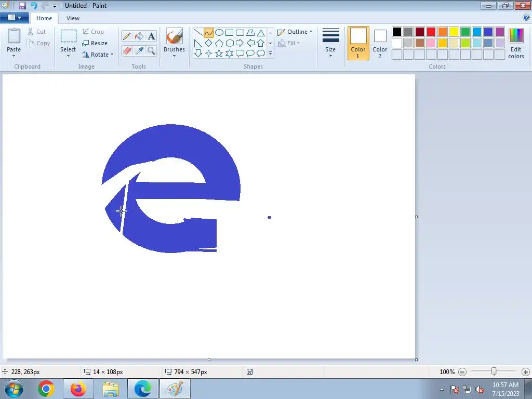532x399 pixels.
Task: Switch to the Home tab
Action: coord(44,18)
